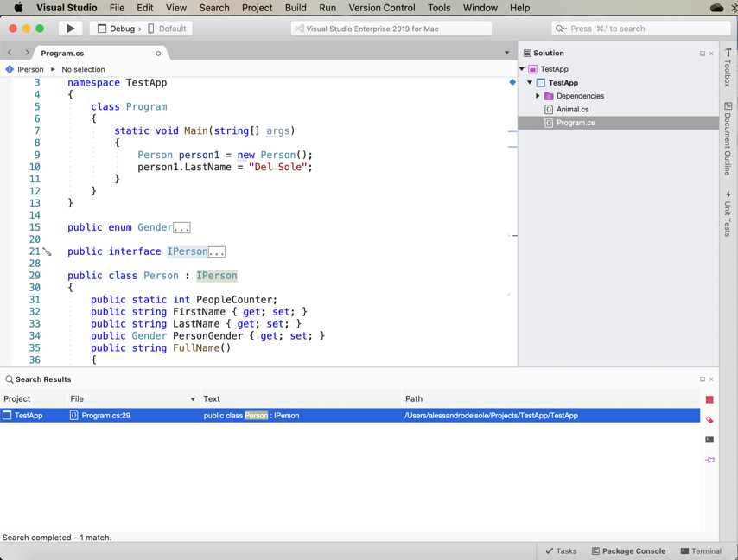Open the Build menu
This screenshot has height=560, width=738.
[x=296, y=8]
